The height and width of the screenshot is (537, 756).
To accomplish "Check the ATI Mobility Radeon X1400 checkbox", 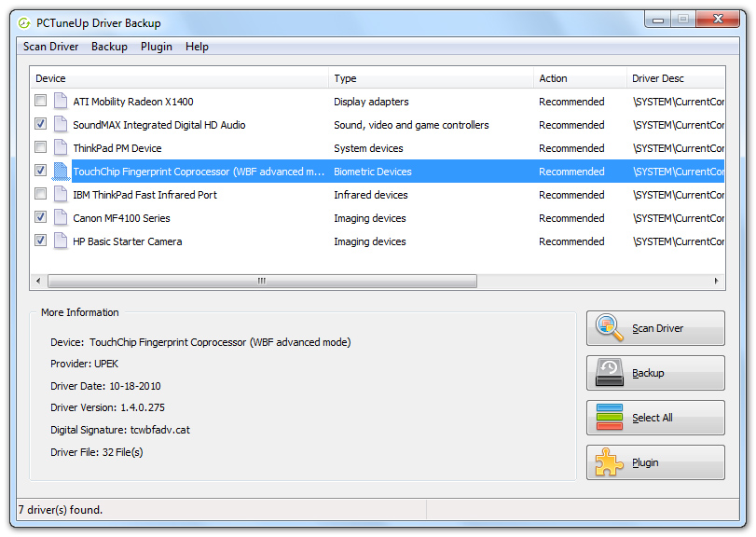I will click(40, 101).
